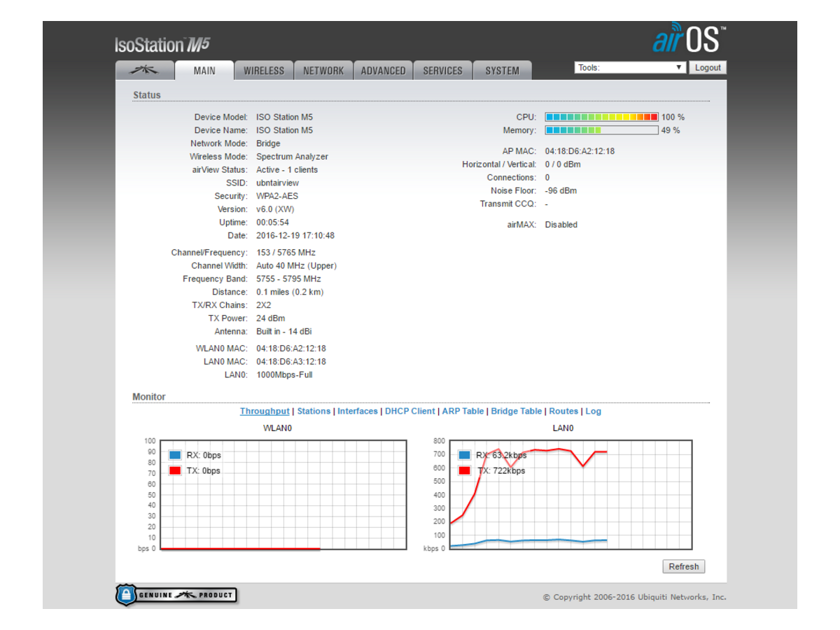840x630 pixels.
Task: Open the Ubiquiti logo tab
Action: (144, 71)
